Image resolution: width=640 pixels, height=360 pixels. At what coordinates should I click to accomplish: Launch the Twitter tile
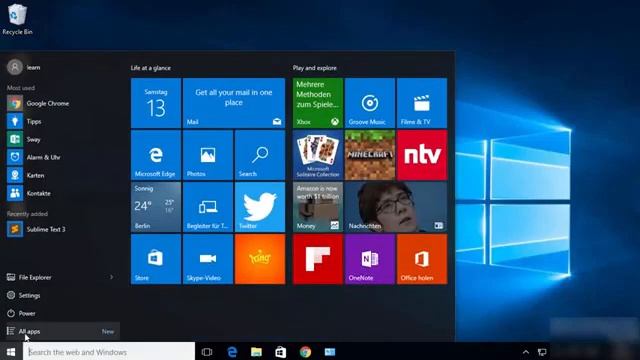click(260, 207)
